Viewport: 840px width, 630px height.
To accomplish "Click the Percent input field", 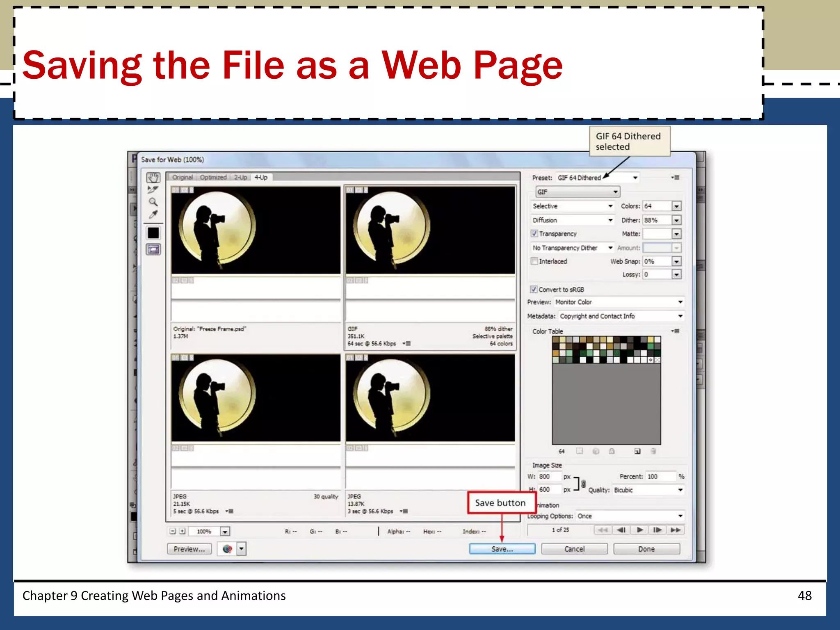I will click(660, 476).
